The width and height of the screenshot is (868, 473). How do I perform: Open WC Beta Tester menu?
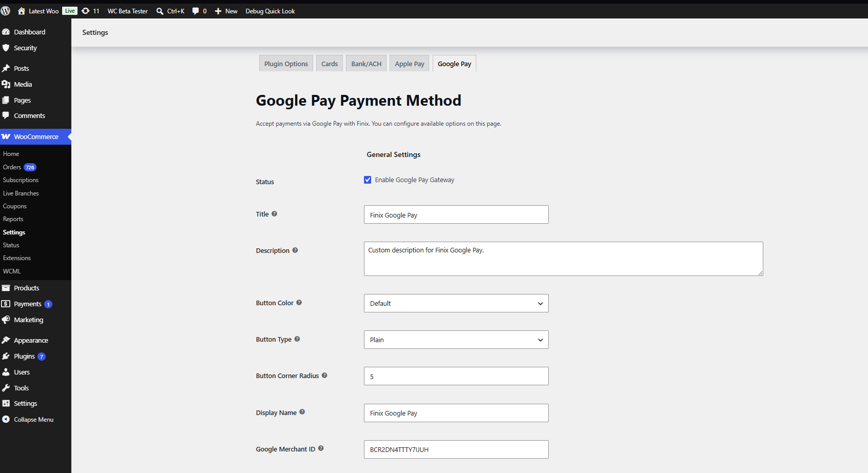point(127,11)
